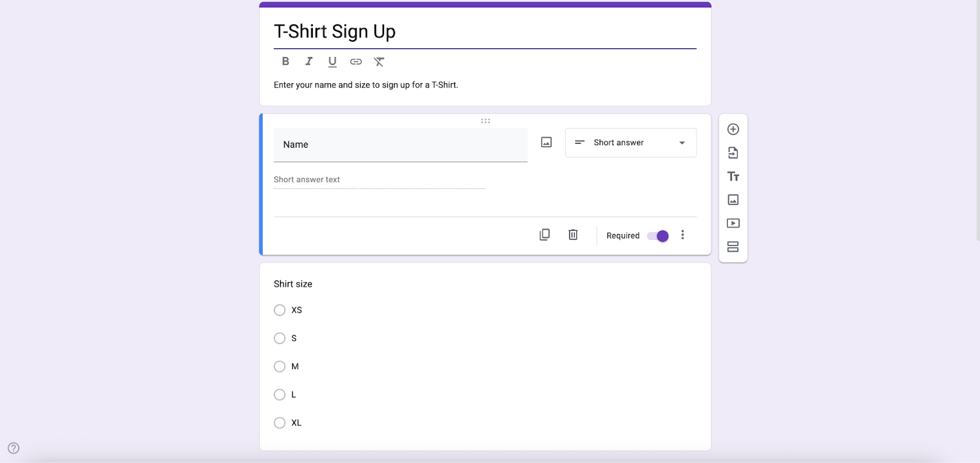
Task: Open the Short answer question type dropdown
Action: coord(630,142)
